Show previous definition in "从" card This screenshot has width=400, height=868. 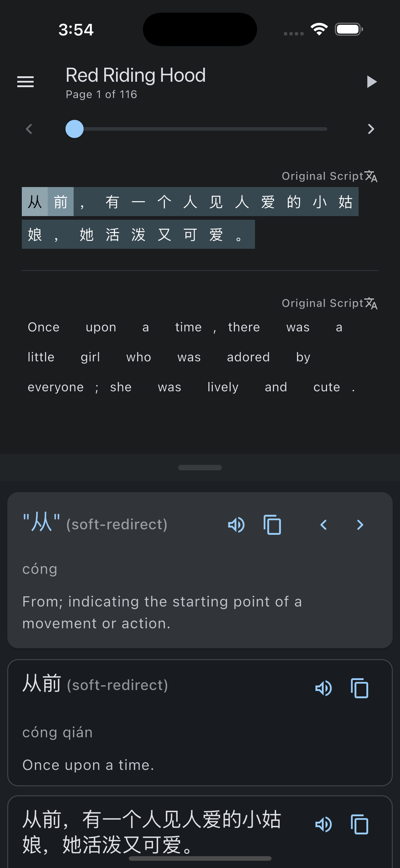[x=323, y=524]
